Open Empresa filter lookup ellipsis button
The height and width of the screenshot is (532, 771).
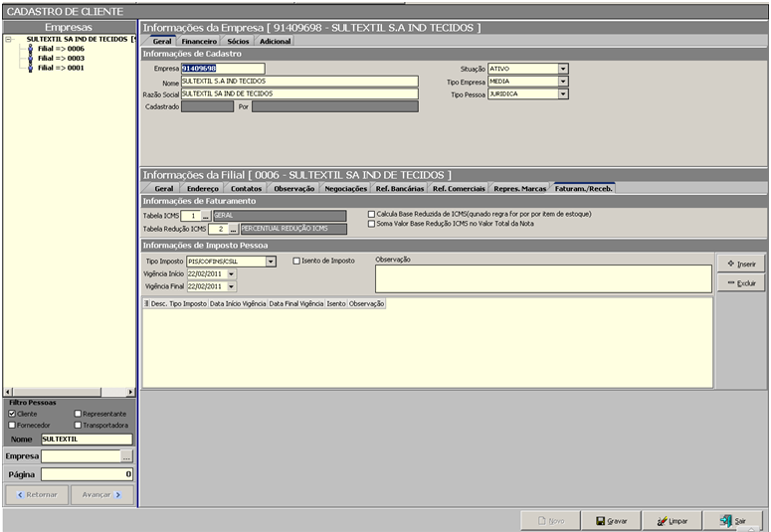(x=126, y=456)
